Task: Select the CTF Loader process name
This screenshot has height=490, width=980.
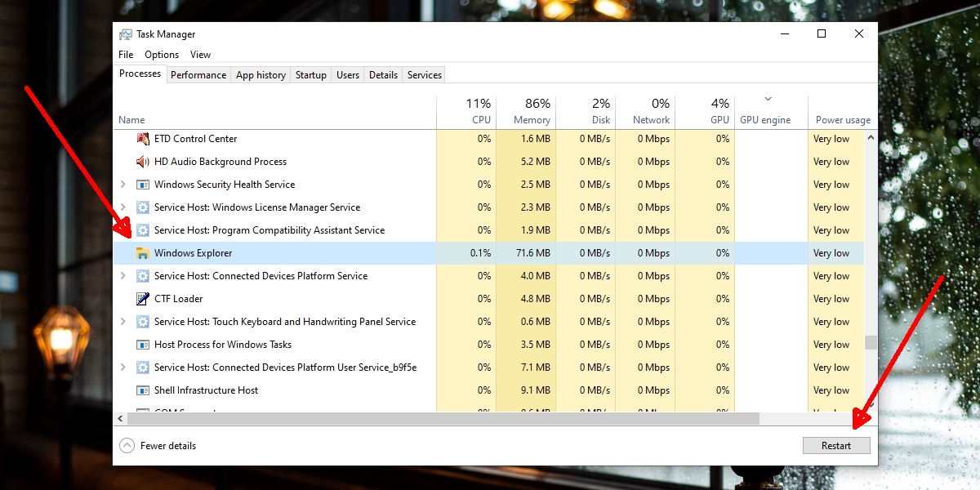Action: tap(178, 299)
